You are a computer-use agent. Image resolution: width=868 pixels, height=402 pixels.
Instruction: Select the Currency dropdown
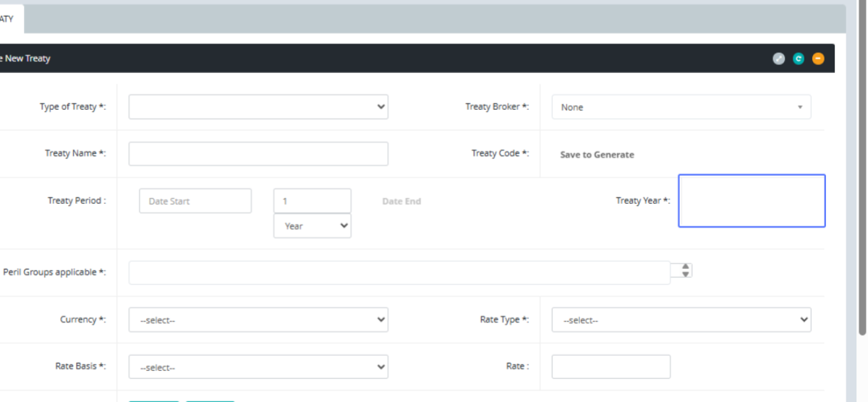pyautogui.click(x=258, y=320)
